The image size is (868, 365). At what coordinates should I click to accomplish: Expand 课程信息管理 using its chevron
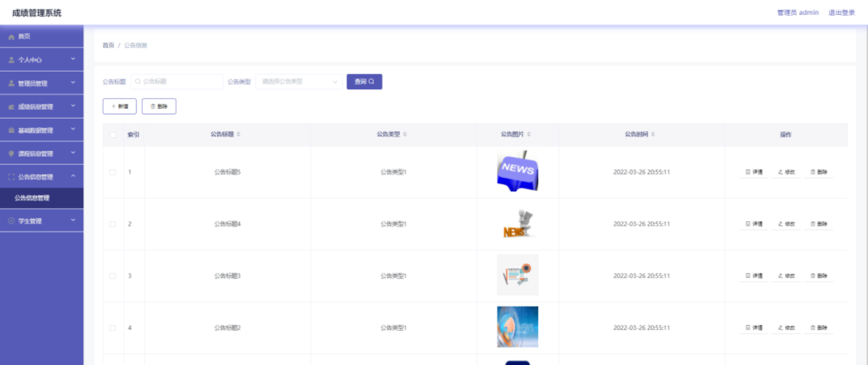(73, 153)
